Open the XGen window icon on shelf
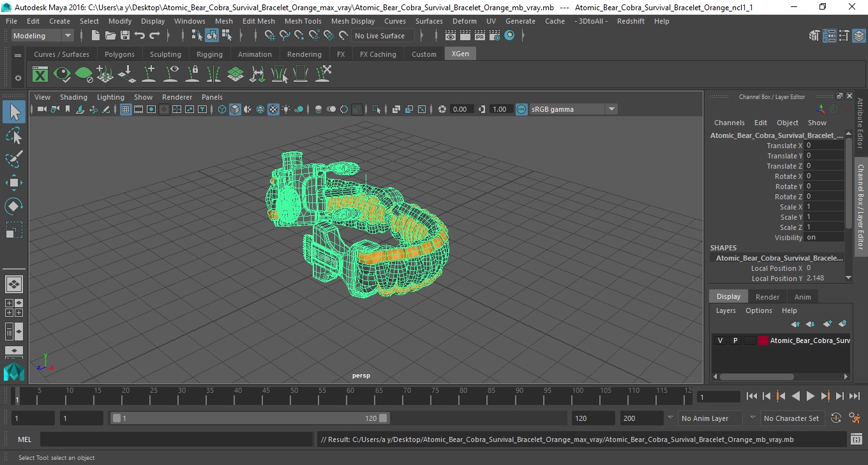Screen dimensions: 868x465 pos(40,75)
